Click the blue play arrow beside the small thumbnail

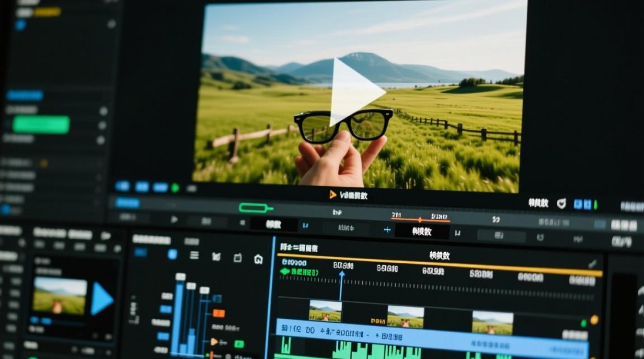click(x=102, y=298)
